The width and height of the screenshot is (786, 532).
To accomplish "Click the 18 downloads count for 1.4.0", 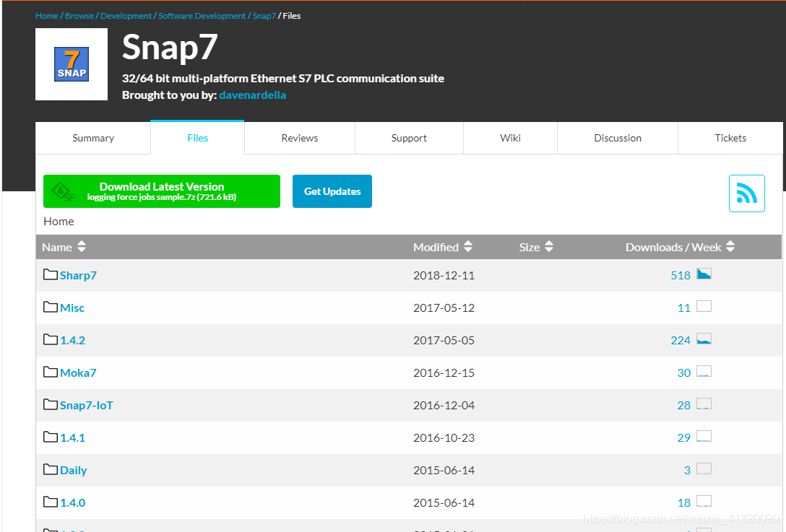I will 683,503.
